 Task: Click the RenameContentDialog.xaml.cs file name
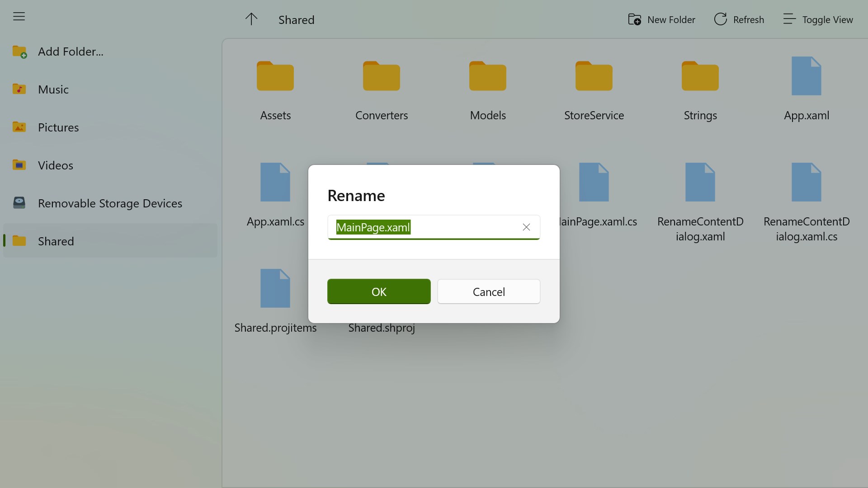tap(807, 229)
